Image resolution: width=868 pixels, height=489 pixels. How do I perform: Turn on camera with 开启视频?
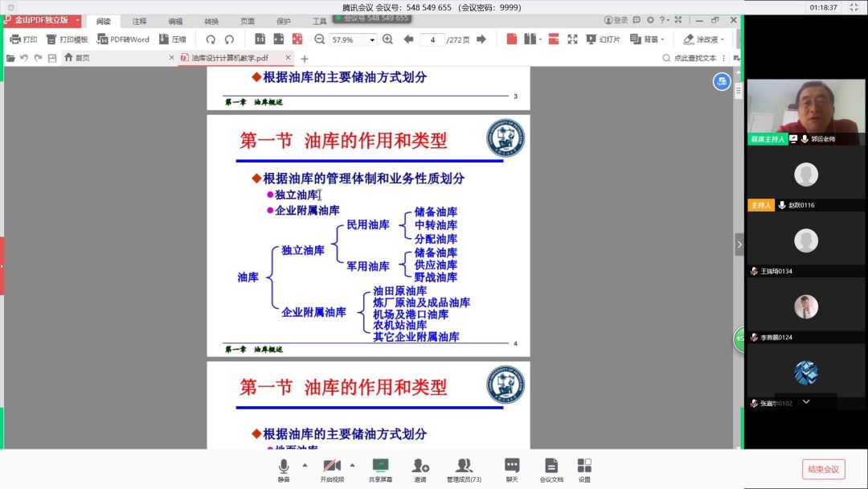coord(331,470)
